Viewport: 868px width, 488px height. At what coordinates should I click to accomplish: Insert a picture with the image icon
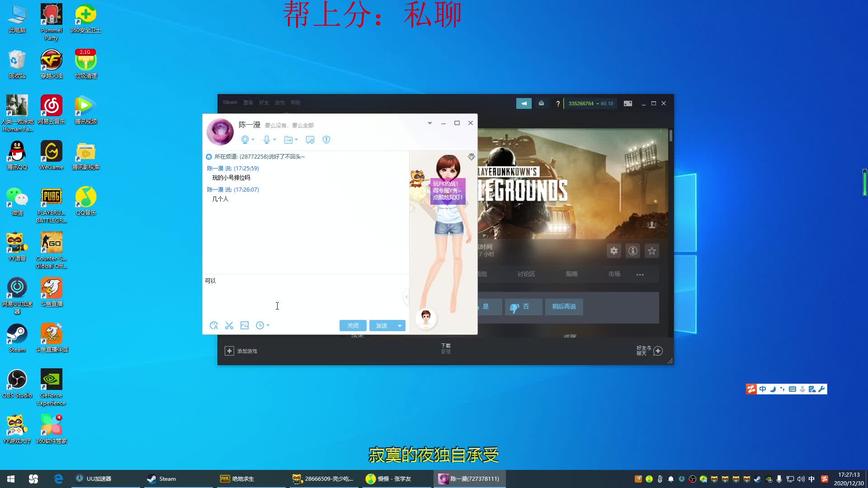tap(245, 325)
